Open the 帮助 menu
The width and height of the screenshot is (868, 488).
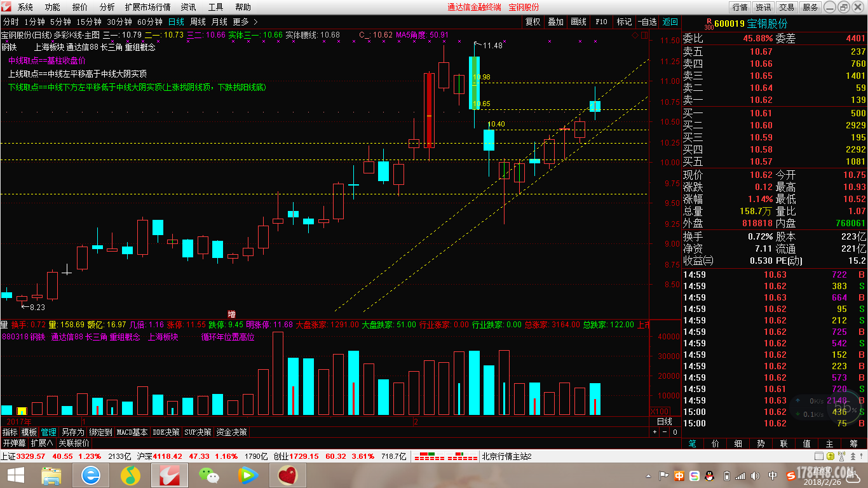pyautogui.click(x=243, y=7)
